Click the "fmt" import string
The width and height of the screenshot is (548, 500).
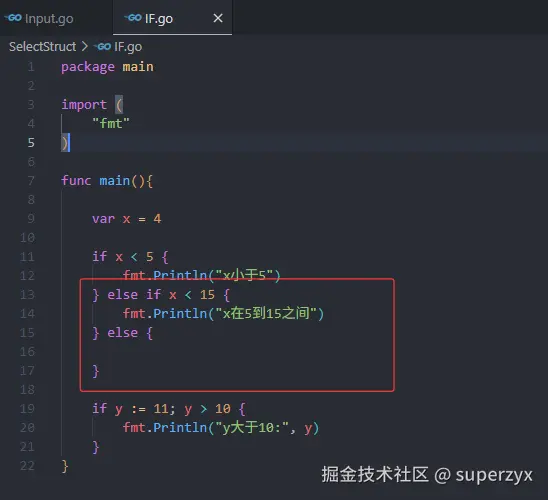(111, 123)
